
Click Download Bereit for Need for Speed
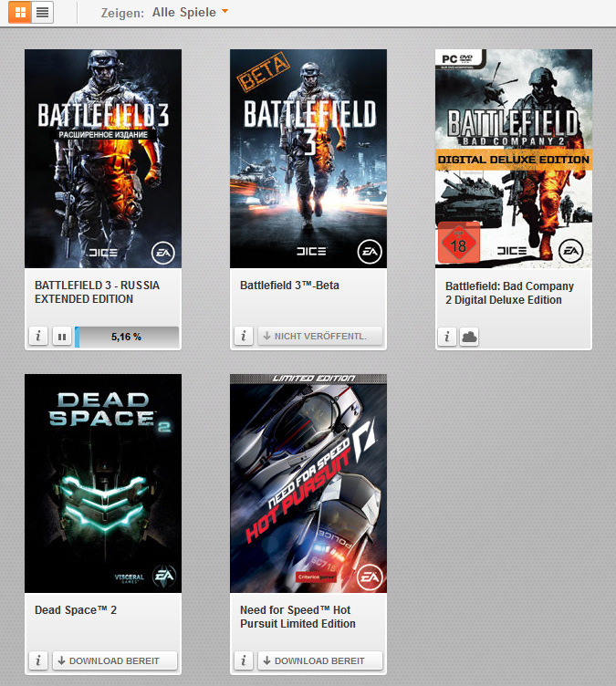click(320, 660)
